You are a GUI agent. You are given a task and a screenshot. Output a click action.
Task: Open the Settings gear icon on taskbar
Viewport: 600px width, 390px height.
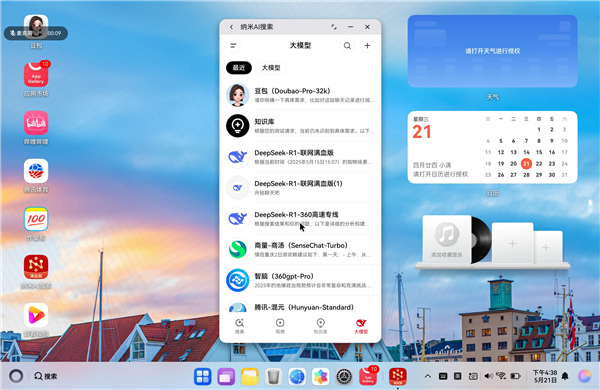tap(344, 377)
